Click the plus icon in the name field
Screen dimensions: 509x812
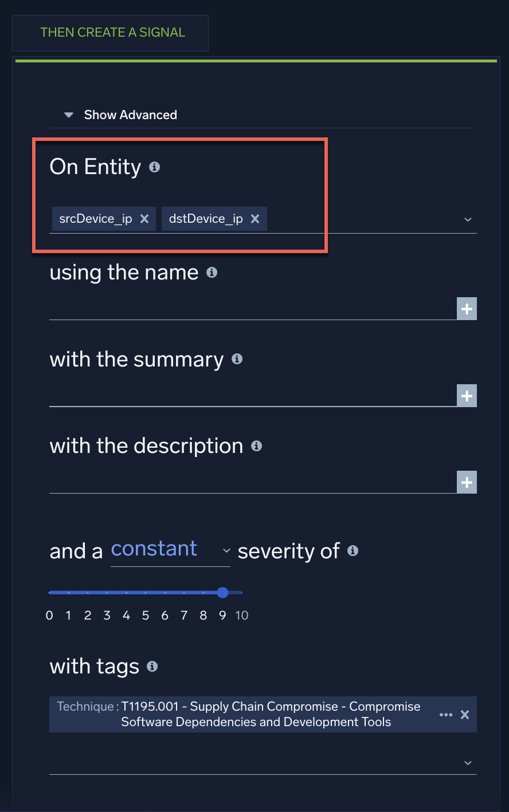pyautogui.click(x=467, y=308)
